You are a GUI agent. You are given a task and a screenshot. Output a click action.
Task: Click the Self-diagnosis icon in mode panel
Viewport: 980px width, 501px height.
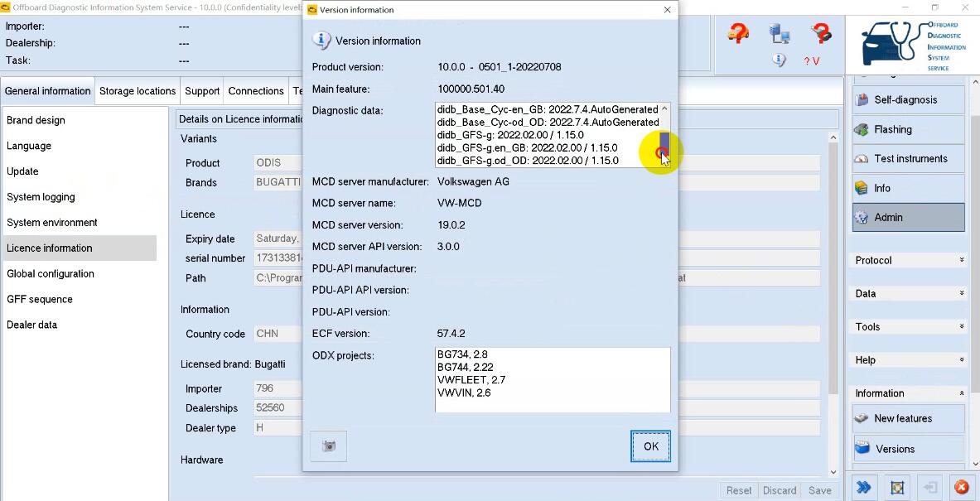pos(862,100)
